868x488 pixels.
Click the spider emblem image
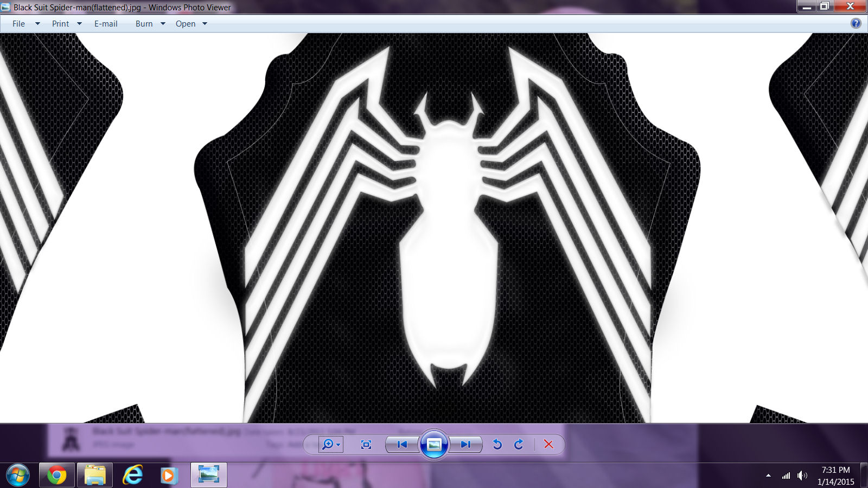[448, 228]
